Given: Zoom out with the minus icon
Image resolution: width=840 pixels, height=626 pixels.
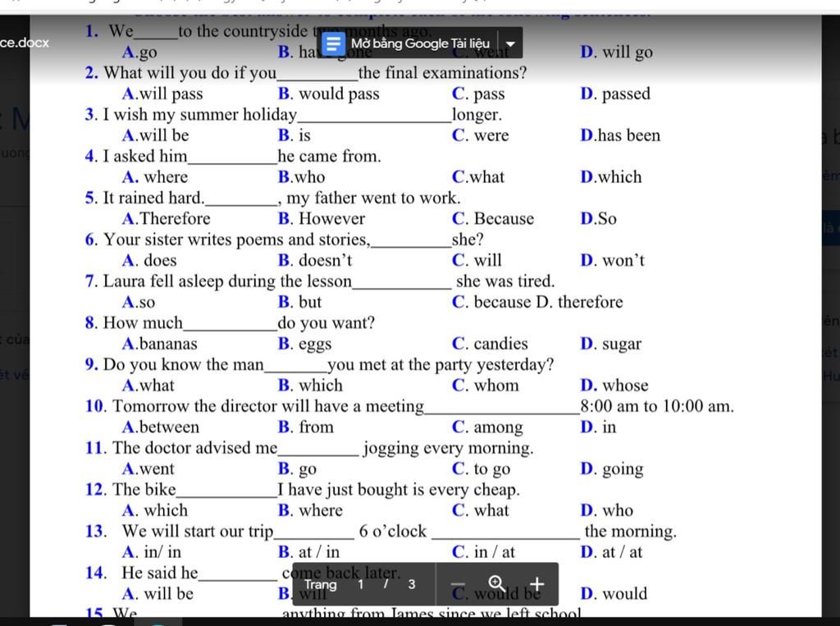Looking at the screenshot, I should pos(458,584).
